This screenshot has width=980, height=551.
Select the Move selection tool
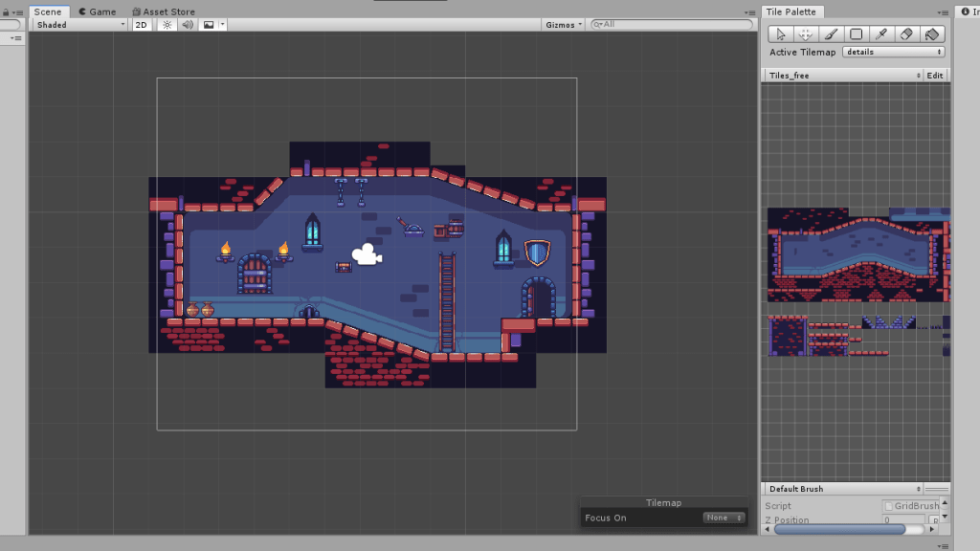tap(806, 33)
